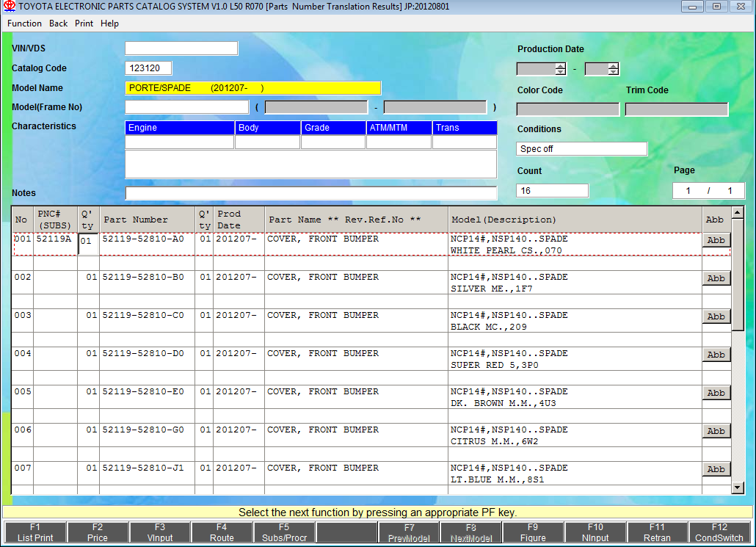Screen dimensions: 756x547
Task: Click Abb button for part 52119-52810-D0
Action: click(x=716, y=355)
